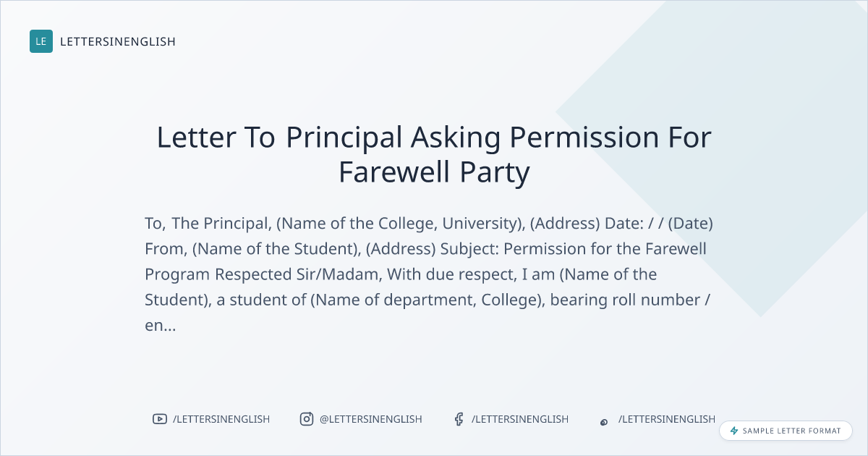Image resolution: width=868 pixels, height=456 pixels.
Task: Click the "Farewell Party" heading line
Action: coord(434,172)
